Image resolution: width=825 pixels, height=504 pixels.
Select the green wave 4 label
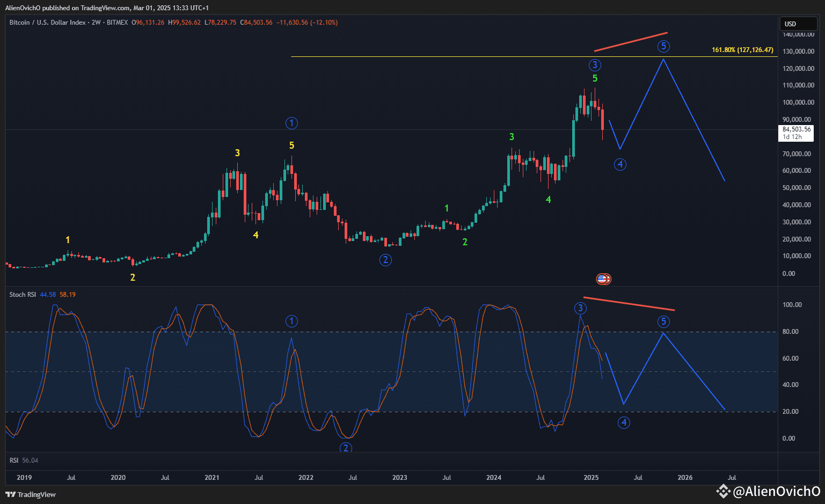click(x=548, y=200)
